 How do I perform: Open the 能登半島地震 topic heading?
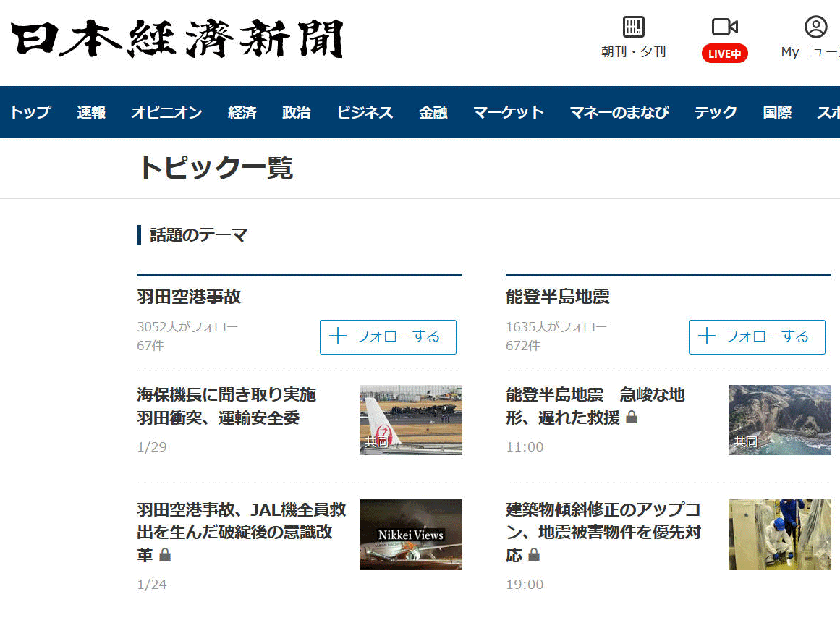[x=558, y=297]
